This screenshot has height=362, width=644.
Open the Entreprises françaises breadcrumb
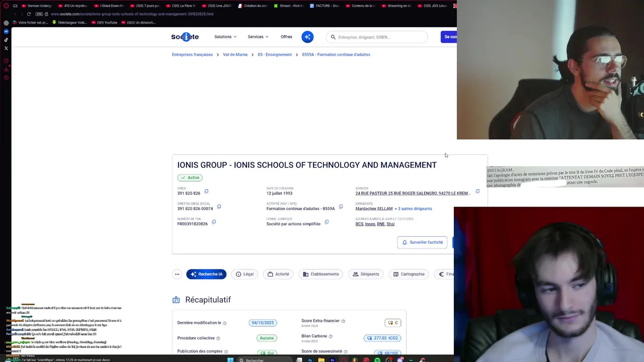click(192, 54)
